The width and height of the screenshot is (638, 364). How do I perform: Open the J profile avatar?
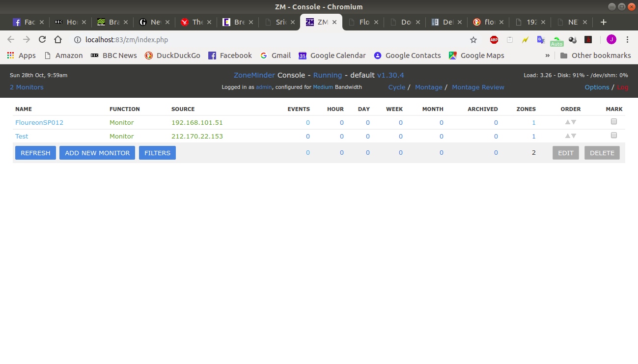(x=611, y=40)
